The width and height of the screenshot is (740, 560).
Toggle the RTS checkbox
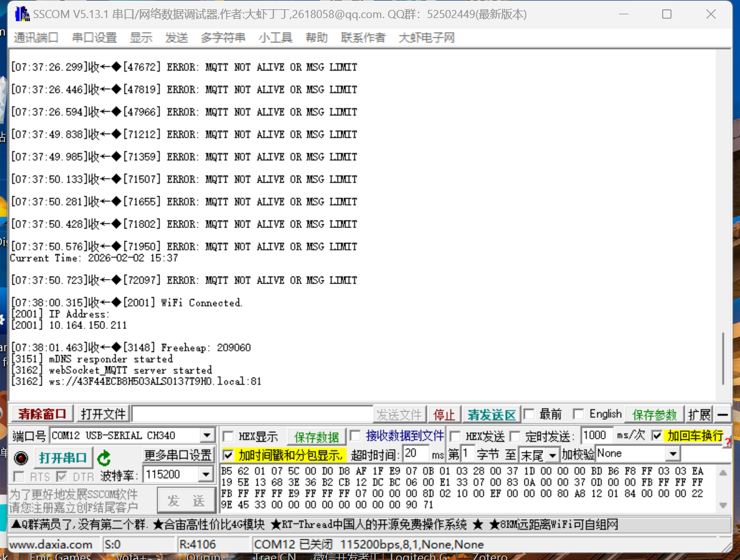pos(19,477)
